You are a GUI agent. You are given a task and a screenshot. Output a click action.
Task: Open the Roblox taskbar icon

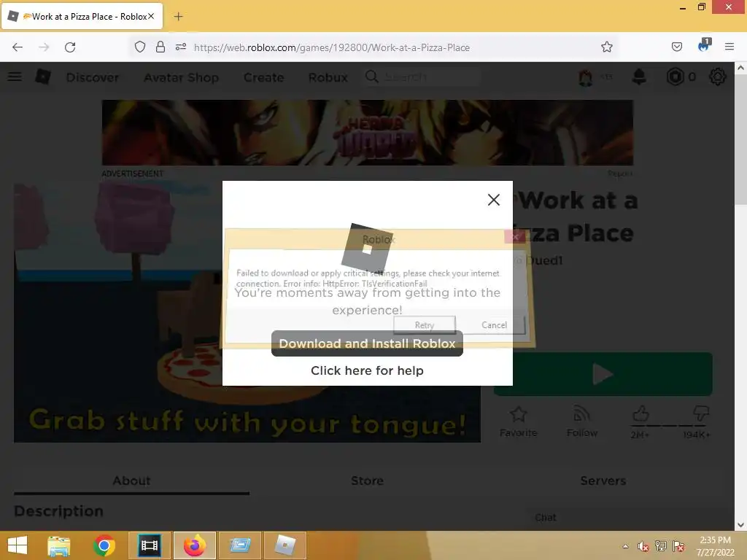point(285,545)
